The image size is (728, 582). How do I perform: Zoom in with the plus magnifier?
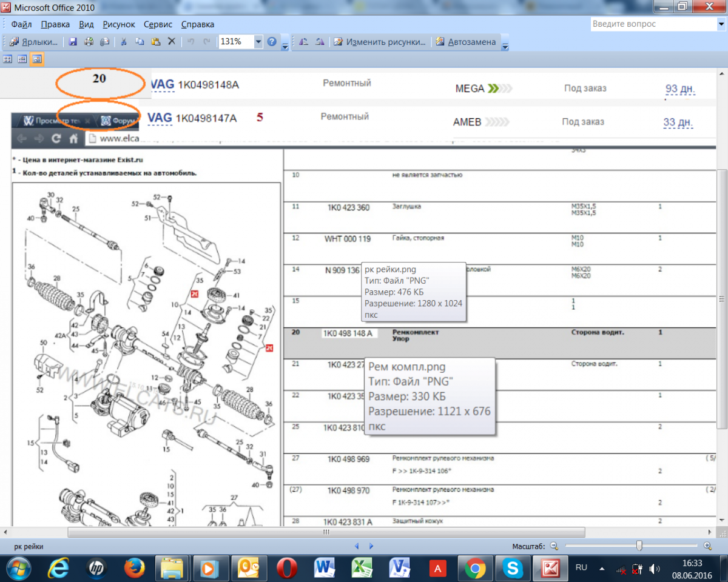coord(708,546)
